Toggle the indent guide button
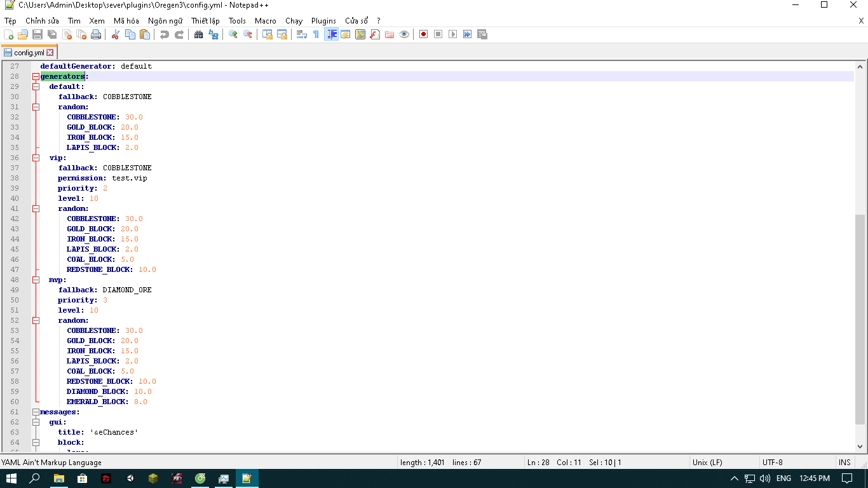 pos(331,34)
